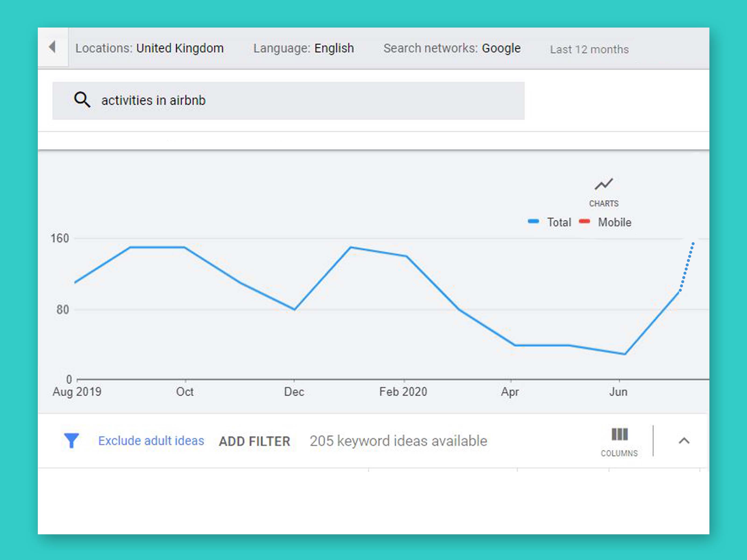
Task: Click the red Mobile color swatch
Action: tap(584, 221)
